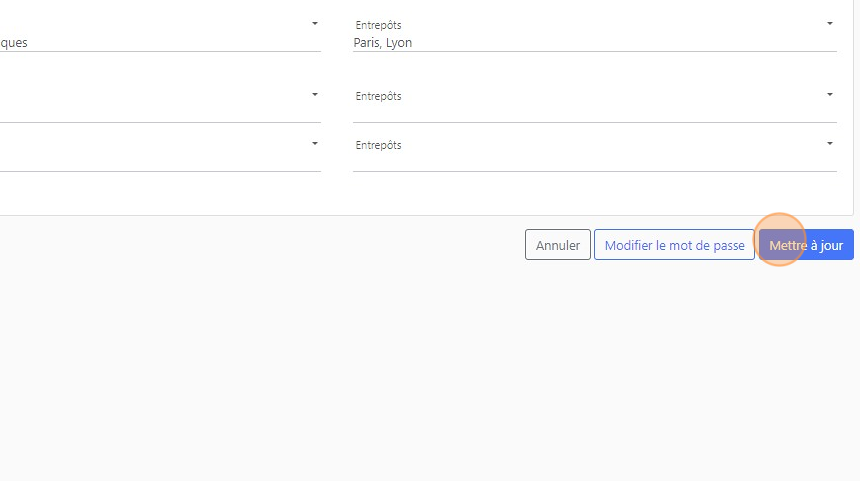Open the bottom Entrepôts dropdown arrow
This screenshot has width=860, height=481.
click(829, 144)
